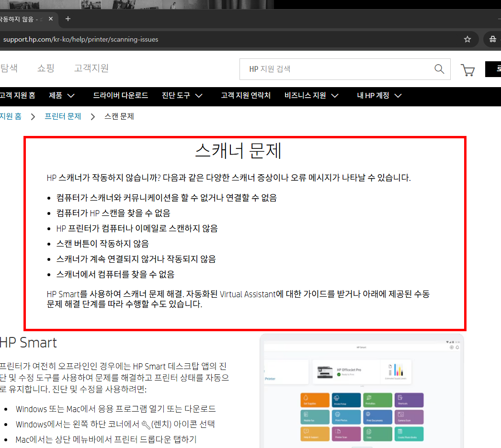Navigate to 지원 홈 via breadcrumb
The height and width of the screenshot is (448, 501).
[x=11, y=116]
